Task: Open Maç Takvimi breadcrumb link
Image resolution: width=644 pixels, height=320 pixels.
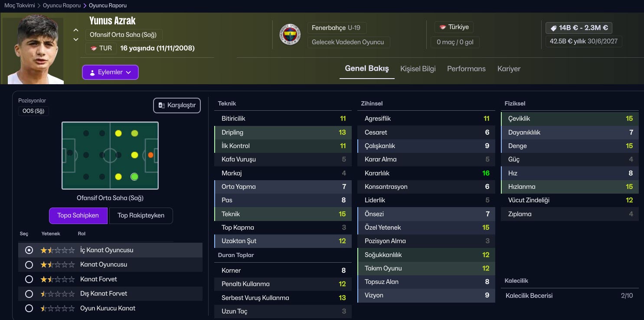Action: point(19,6)
